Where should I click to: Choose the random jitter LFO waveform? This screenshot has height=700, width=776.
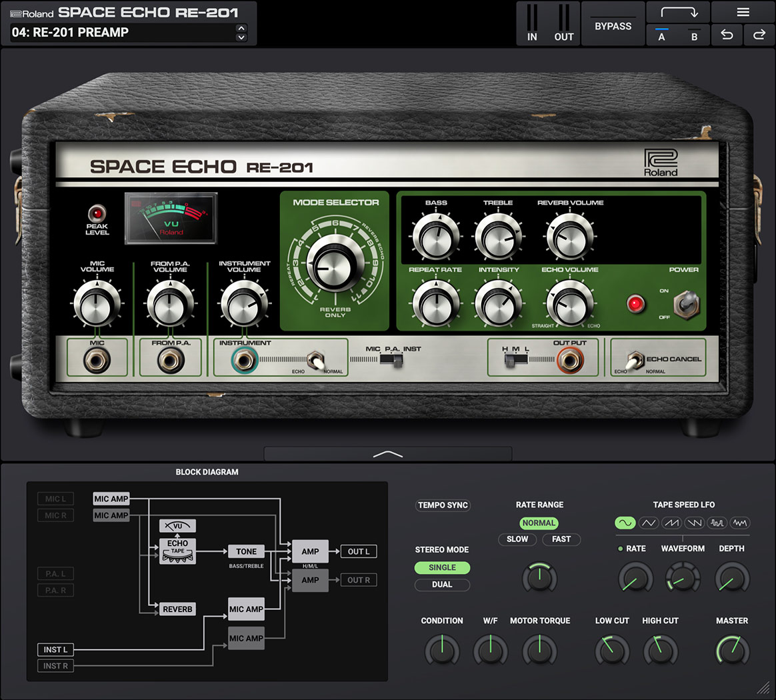tap(740, 523)
